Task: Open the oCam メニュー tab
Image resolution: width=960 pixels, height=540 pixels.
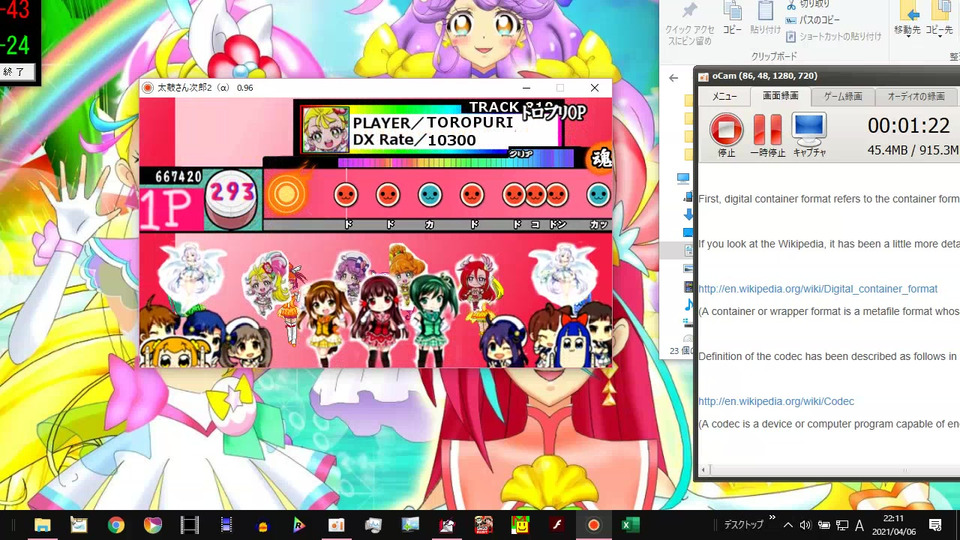Action: (x=724, y=96)
